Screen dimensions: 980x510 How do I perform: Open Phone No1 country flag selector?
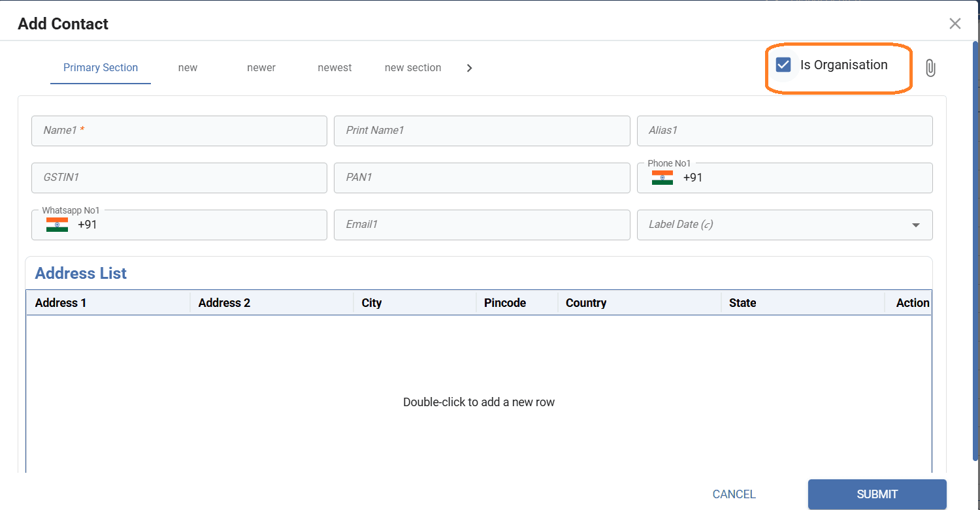[662, 178]
